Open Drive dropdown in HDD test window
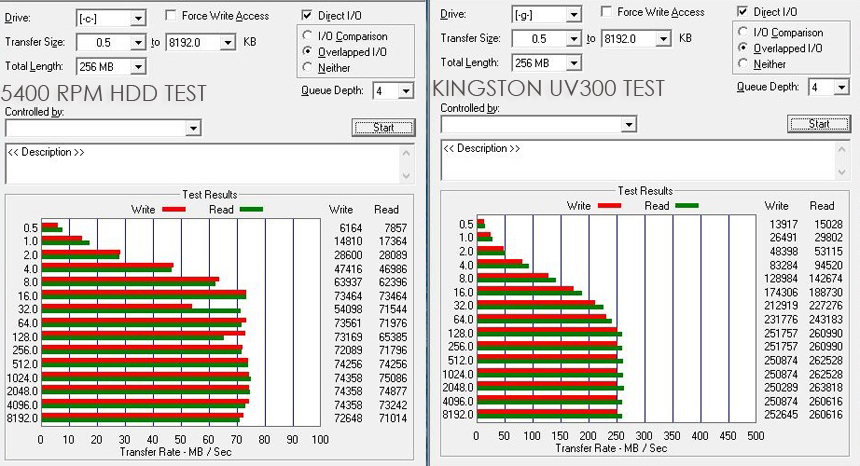 click(x=138, y=19)
